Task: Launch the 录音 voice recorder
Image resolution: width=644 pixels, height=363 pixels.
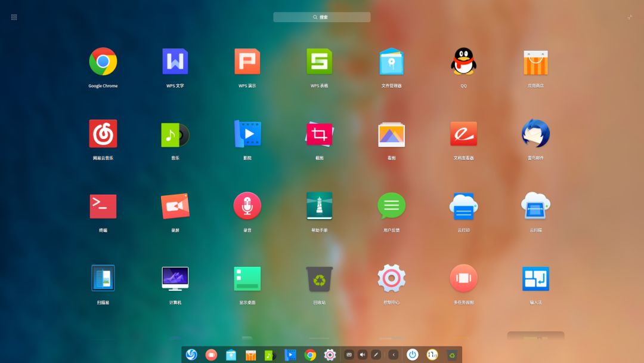Action: tap(247, 205)
